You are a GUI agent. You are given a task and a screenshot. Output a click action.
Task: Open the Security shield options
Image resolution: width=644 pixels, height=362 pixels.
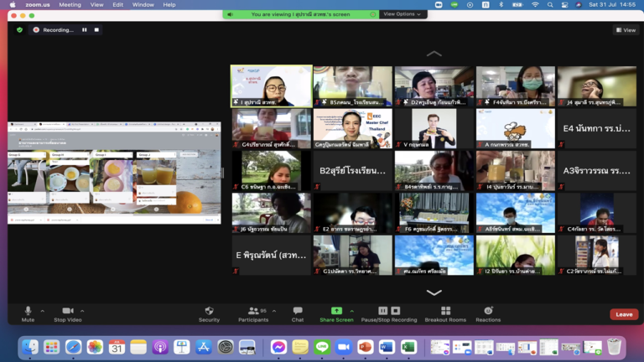pyautogui.click(x=209, y=311)
